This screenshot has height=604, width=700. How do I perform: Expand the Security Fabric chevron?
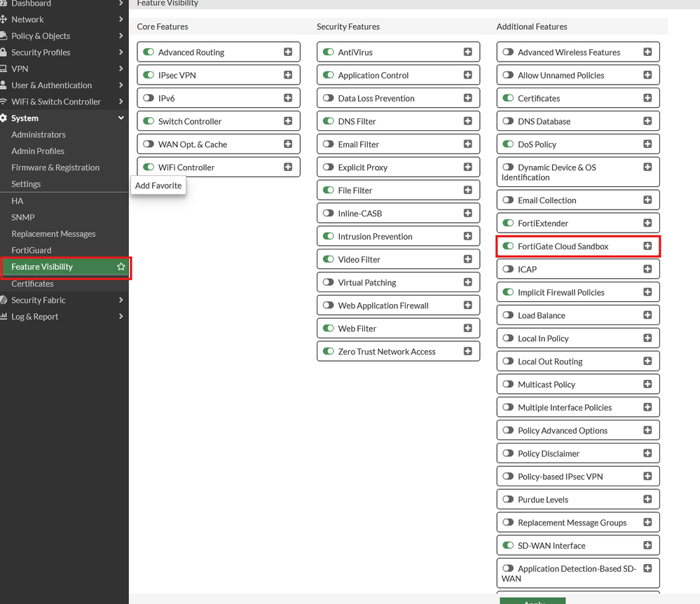click(121, 300)
